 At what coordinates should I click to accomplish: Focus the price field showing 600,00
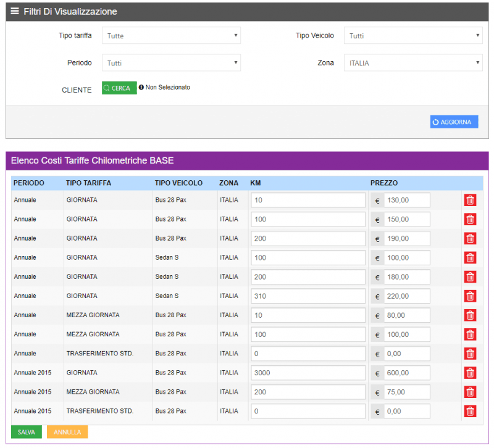coord(407,373)
